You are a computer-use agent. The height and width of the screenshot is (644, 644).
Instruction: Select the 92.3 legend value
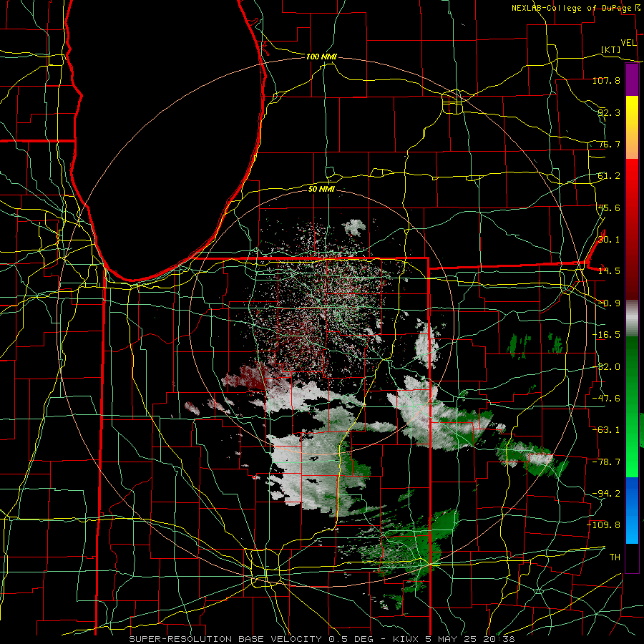point(609,112)
